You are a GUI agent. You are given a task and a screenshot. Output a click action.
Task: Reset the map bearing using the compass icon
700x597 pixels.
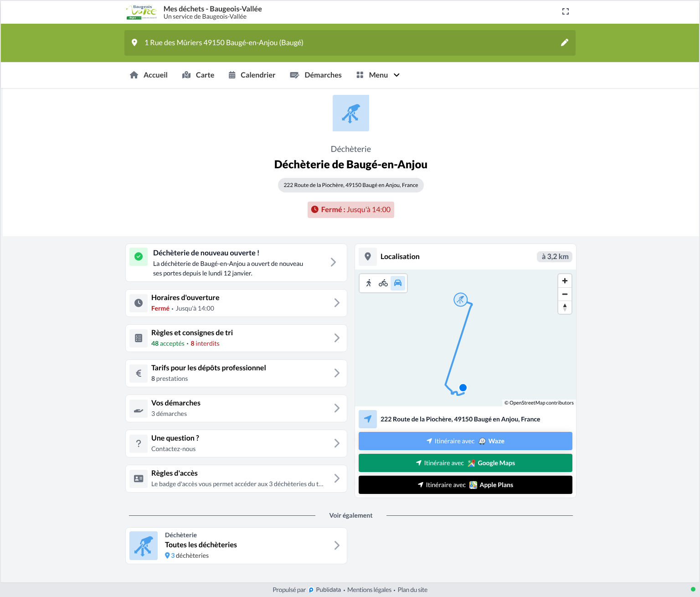(x=565, y=307)
